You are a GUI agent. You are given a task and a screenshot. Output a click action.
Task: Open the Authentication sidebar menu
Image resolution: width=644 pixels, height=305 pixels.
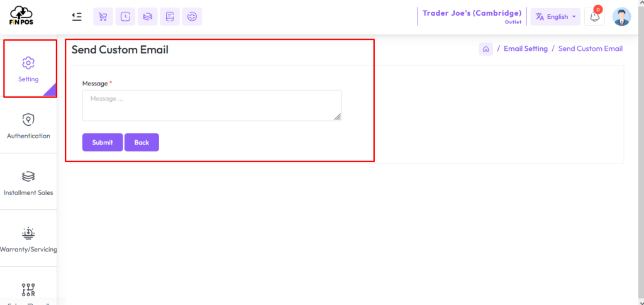tap(28, 126)
